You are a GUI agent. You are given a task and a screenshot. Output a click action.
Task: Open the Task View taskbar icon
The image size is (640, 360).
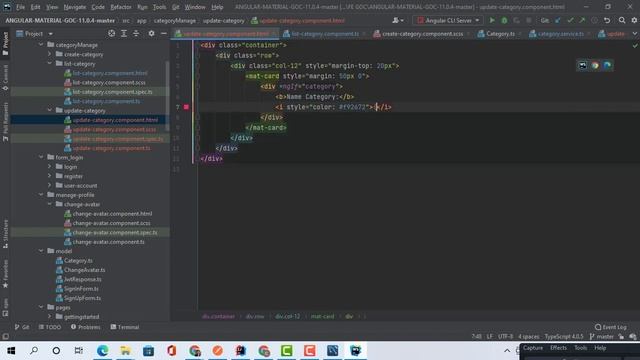79,351
